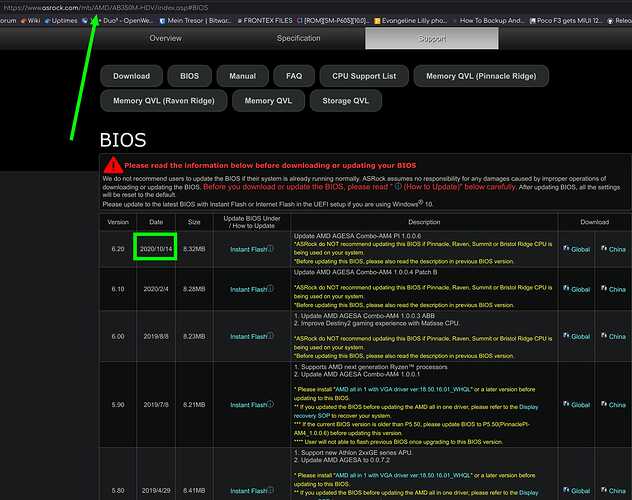The width and height of the screenshot is (632, 500).
Task: Open the Wiki bookmark
Action: [30, 20]
